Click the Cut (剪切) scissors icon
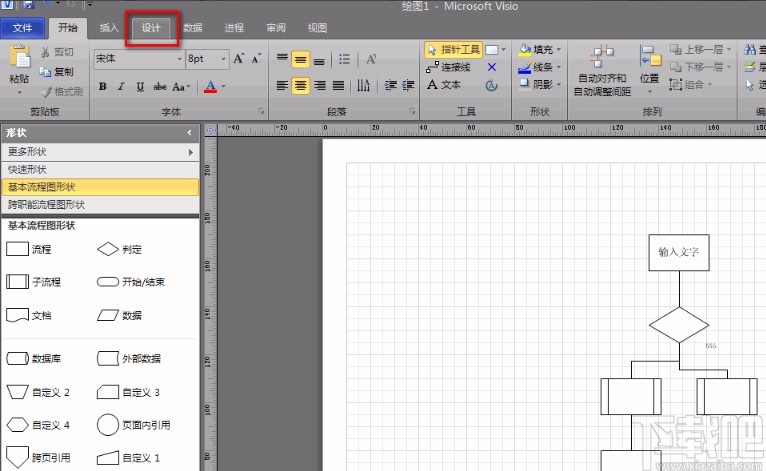This screenshot has height=471, width=766. tap(45, 52)
